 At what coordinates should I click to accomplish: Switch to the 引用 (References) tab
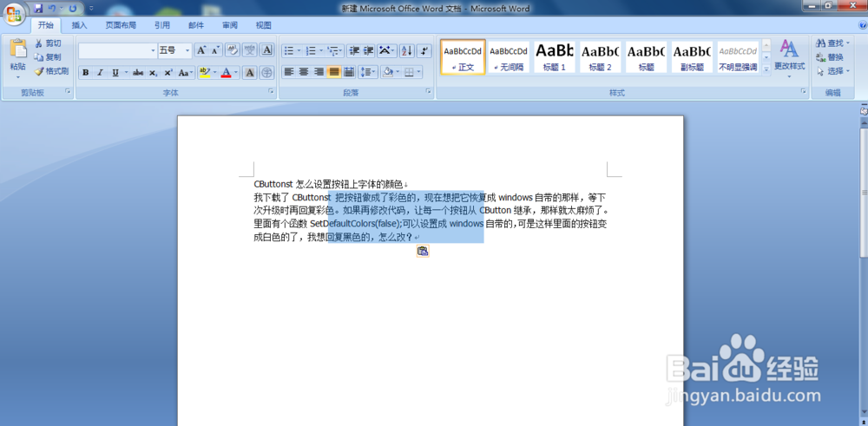pyautogui.click(x=162, y=25)
